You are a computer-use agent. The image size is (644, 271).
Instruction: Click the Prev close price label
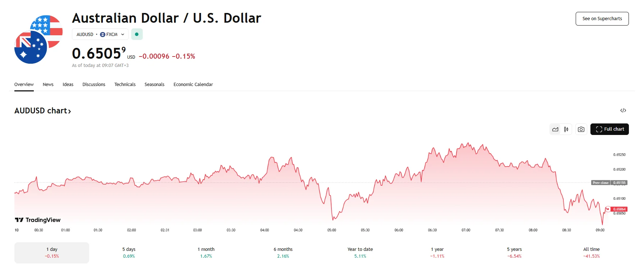[609, 183]
